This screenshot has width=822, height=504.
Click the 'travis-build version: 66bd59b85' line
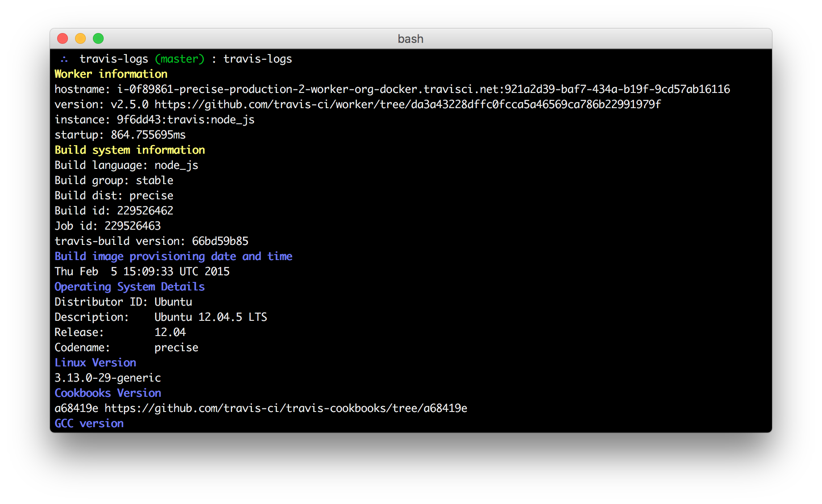[x=151, y=241]
